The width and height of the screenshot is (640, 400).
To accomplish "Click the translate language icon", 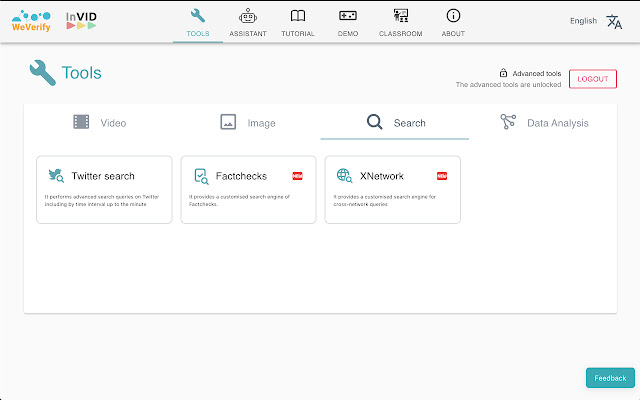I will [x=614, y=21].
